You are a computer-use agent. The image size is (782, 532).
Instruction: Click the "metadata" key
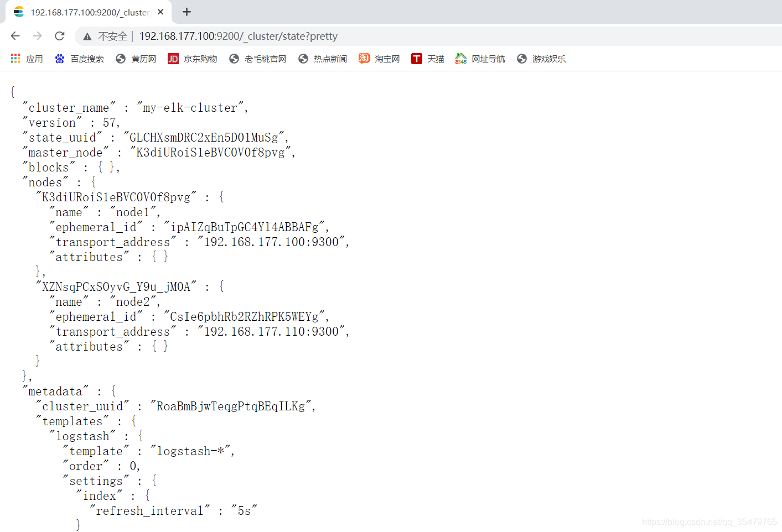tap(55, 391)
